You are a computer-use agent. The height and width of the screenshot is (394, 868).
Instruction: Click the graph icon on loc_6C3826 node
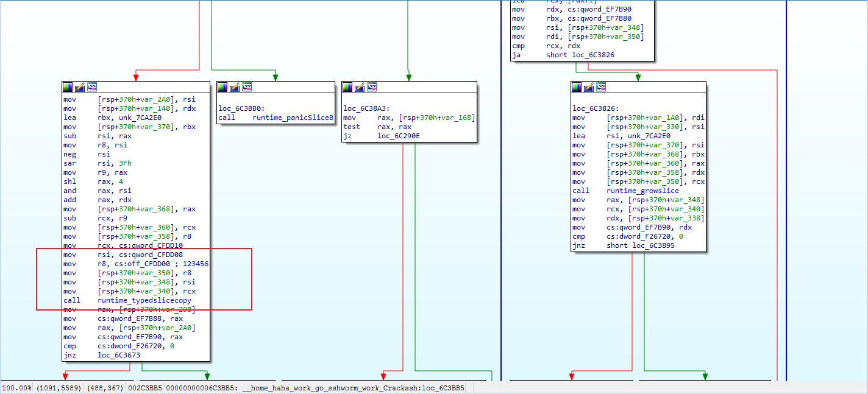(x=601, y=87)
